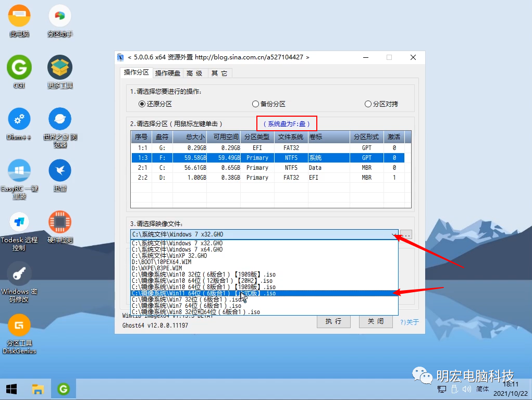
Task: Choose WinXP 32.GHO from list
Action: (264, 256)
